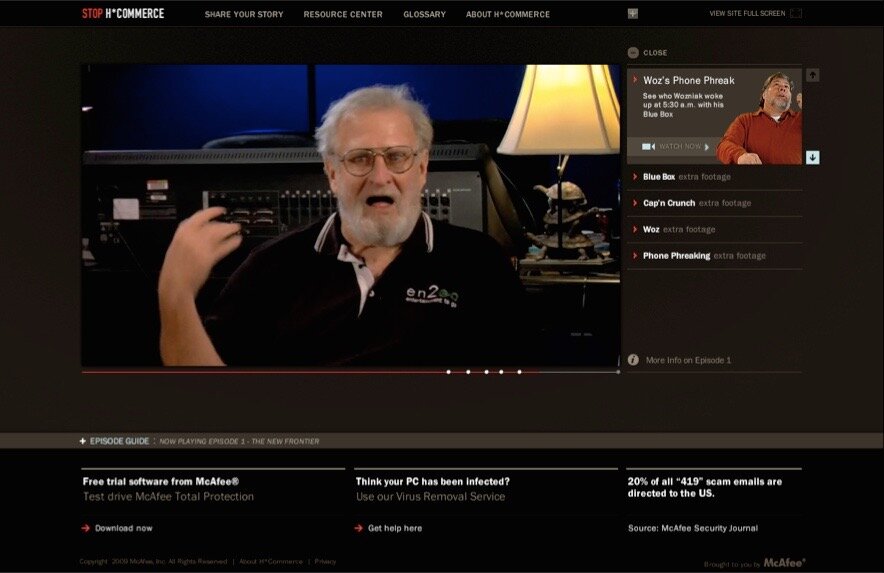This screenshot has height=573, width=884.
Task: Click Use our Virus Removal Service text
Action: click(430, 497)
